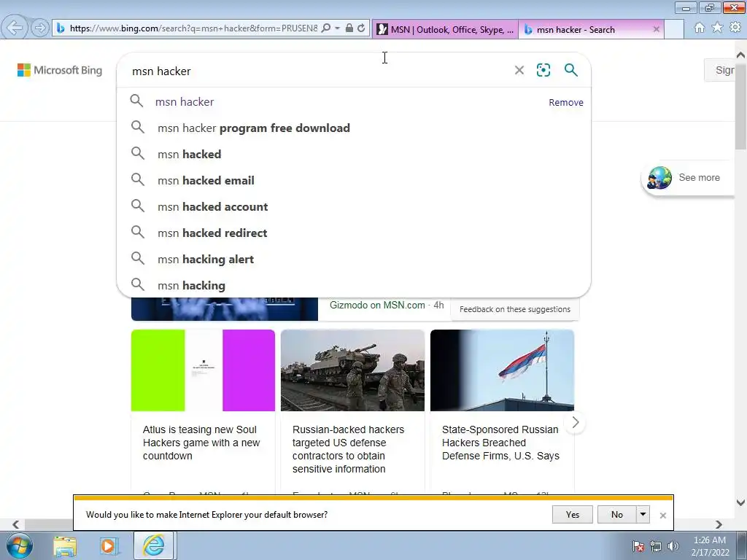Close the msn hacker - Search tab

[x=657, y=29]
